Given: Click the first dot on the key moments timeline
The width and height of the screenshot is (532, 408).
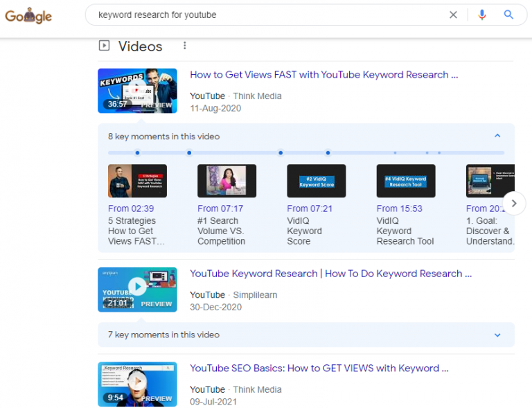Looking at the screenshot, I should (x=137, y=153).
